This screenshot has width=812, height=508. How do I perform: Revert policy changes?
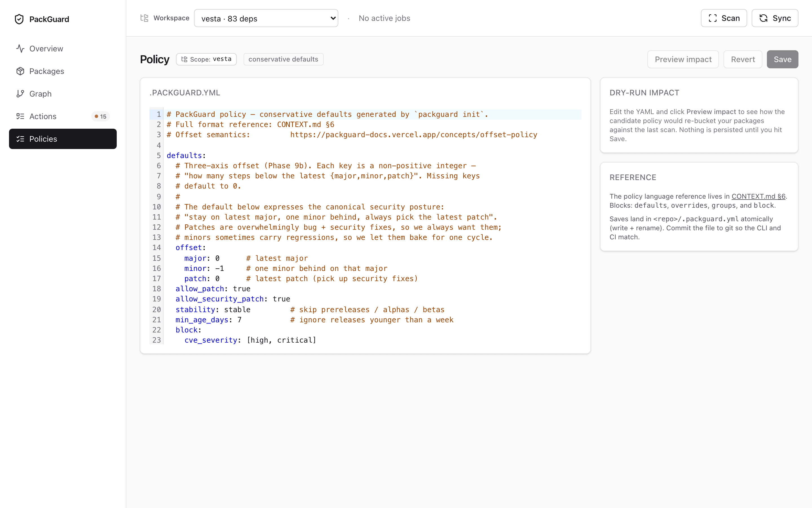click(x=743, y=59)
